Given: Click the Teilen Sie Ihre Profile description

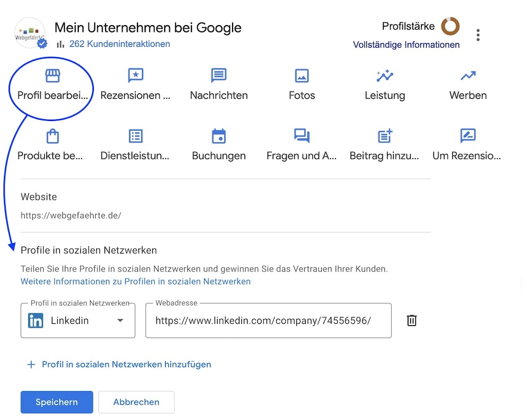Looking at the screenshot, I should [x=204, y=269].
